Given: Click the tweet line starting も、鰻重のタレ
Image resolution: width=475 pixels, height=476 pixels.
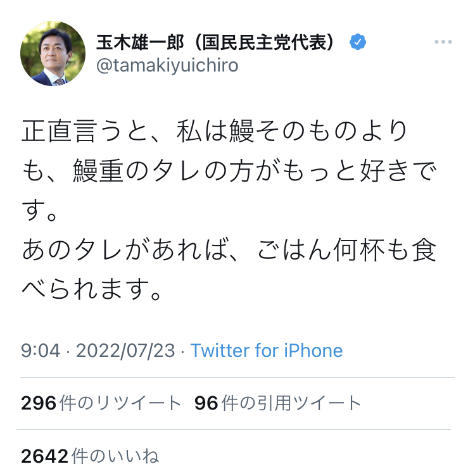Looking at the screenshot, I should pyautogui.click(x=229, y=171).
